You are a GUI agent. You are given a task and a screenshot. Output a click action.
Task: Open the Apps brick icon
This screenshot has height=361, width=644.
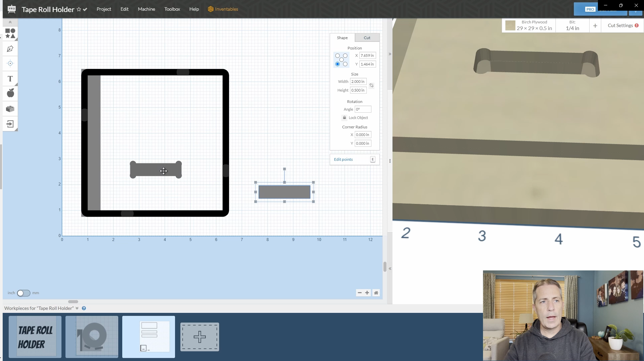(10, 109)
